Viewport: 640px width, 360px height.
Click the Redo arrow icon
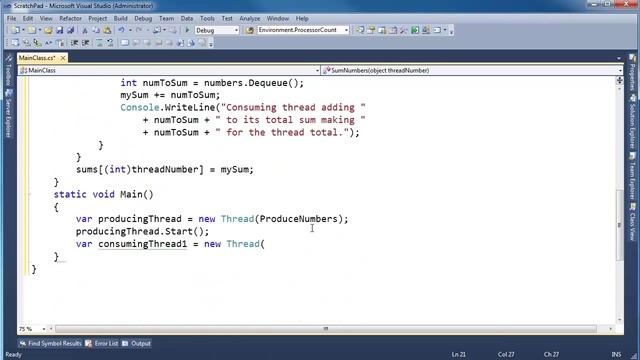(139, 30)
